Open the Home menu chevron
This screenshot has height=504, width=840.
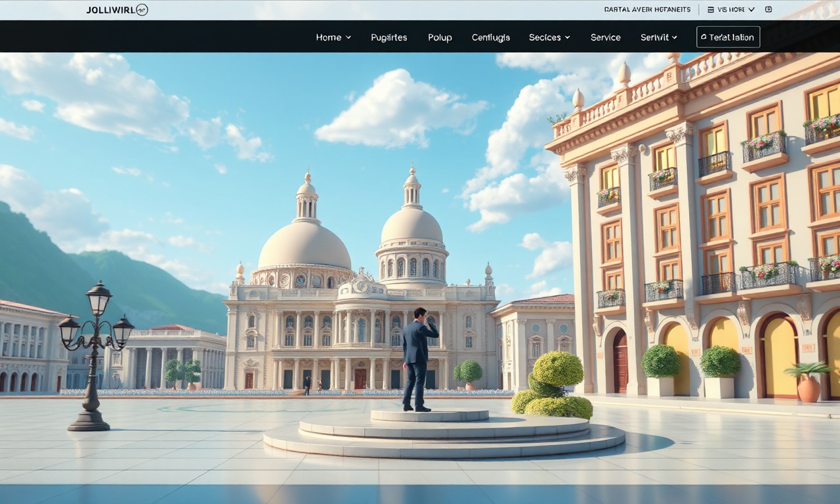coord(348,37)
